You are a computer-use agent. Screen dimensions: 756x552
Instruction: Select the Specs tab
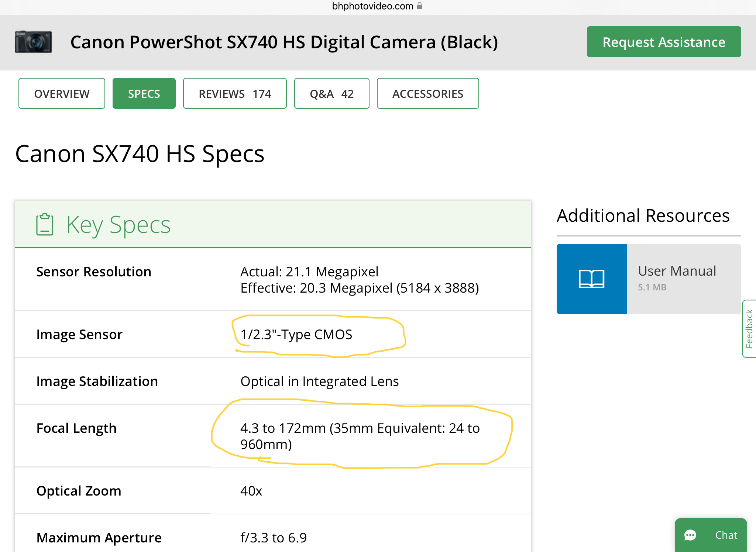[144, 94]
